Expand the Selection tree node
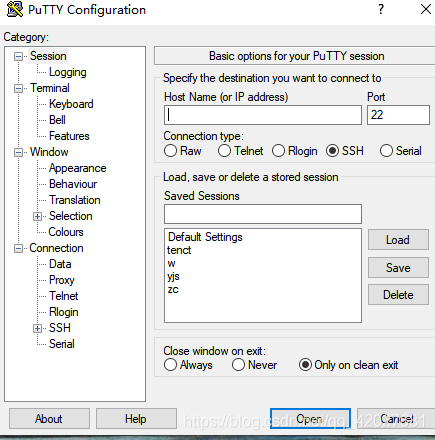This screenshot has height=440, width=435. [38, 217]
